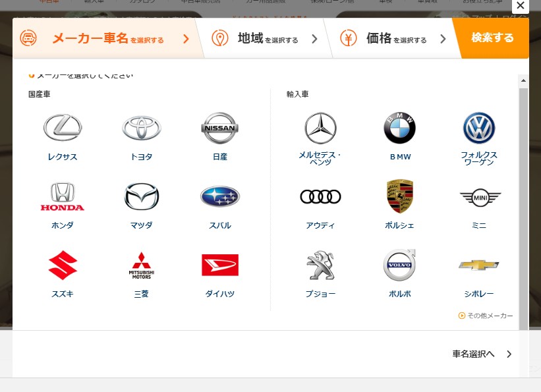The height and width of the screenshot is (392, 541).
Task: Proceed with 車名選択へ button
Action: point(482,354)
